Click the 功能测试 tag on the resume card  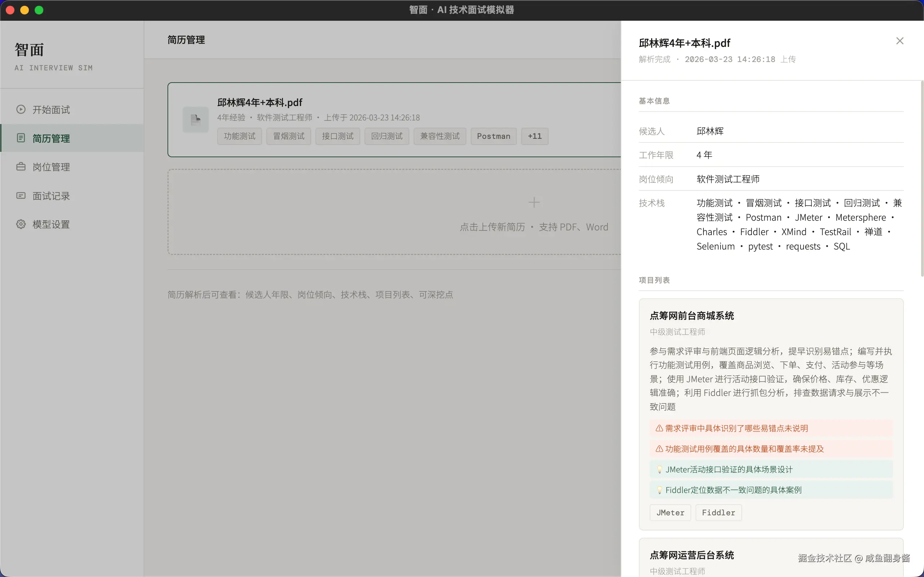[x=239, y=136]
